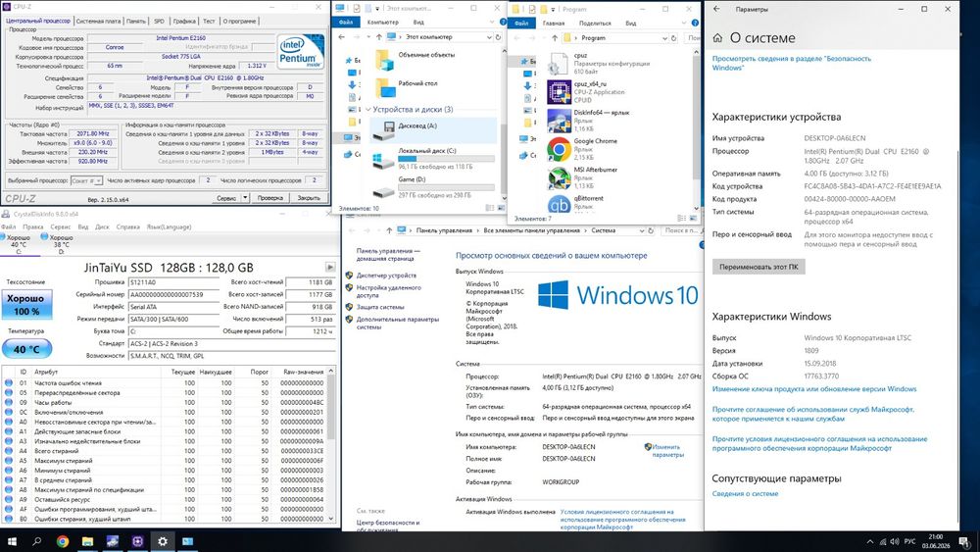Click Home icon in Параметры window
This screenshot has width=980, height=552.
click(717, 38)
